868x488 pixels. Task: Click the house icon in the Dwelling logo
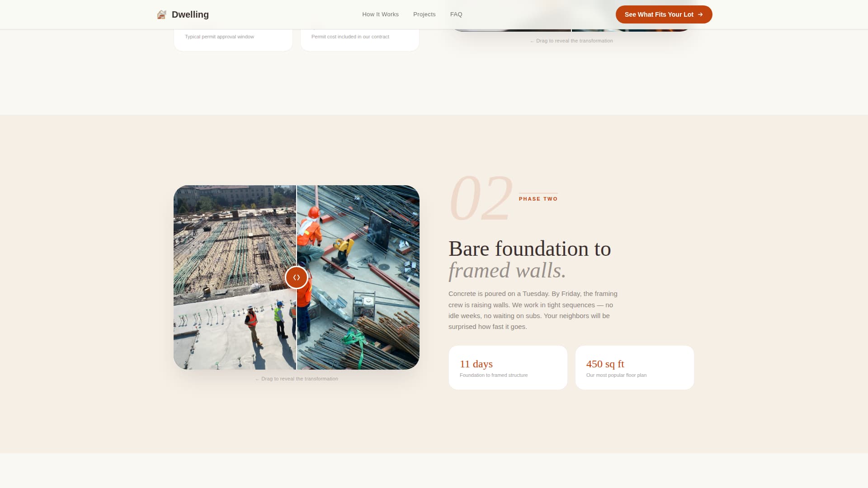pyautogui.click(x=162, y=14)
